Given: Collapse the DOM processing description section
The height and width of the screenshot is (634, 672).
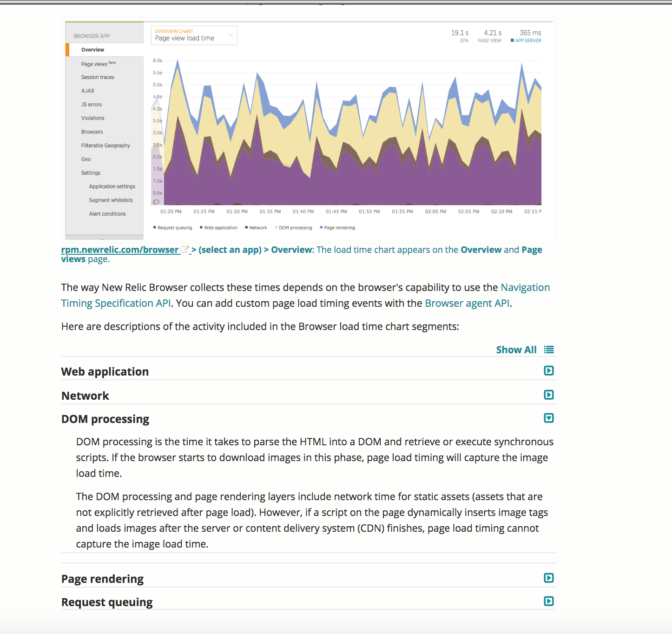Looking at the screenshot, I should click(549, 418).
